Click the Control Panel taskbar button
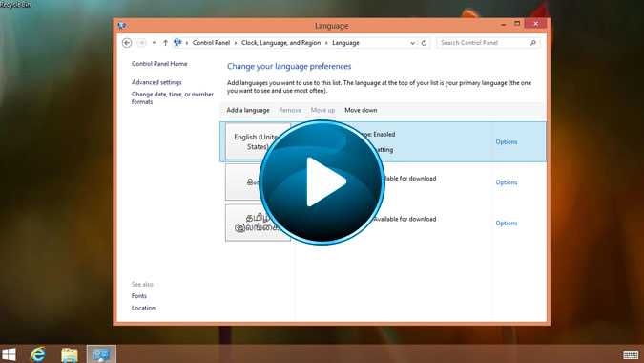 101,354
